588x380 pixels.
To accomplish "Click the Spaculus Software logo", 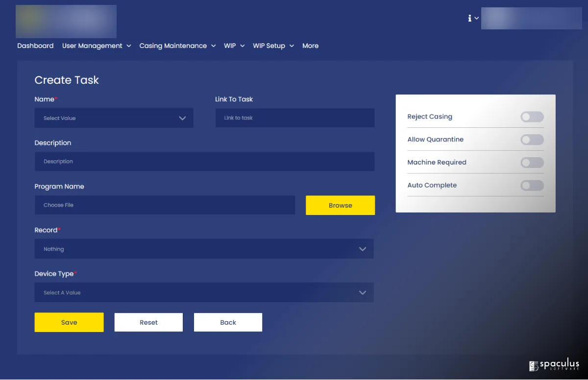I will [554, 365].
